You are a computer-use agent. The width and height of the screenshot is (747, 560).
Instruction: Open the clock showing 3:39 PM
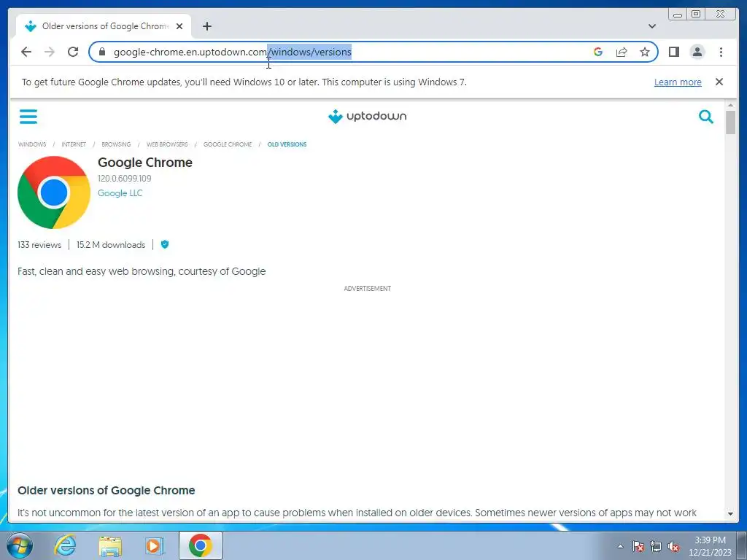click(x=710, y=546)
